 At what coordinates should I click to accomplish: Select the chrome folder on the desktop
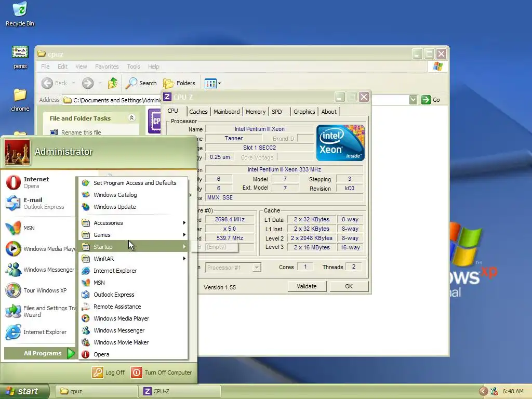pos(20,100)
